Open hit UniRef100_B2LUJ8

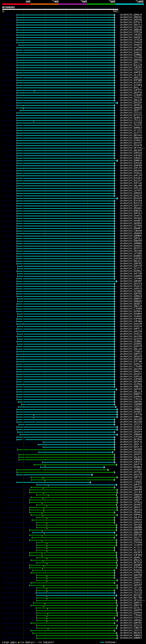[x=131, y=65]
